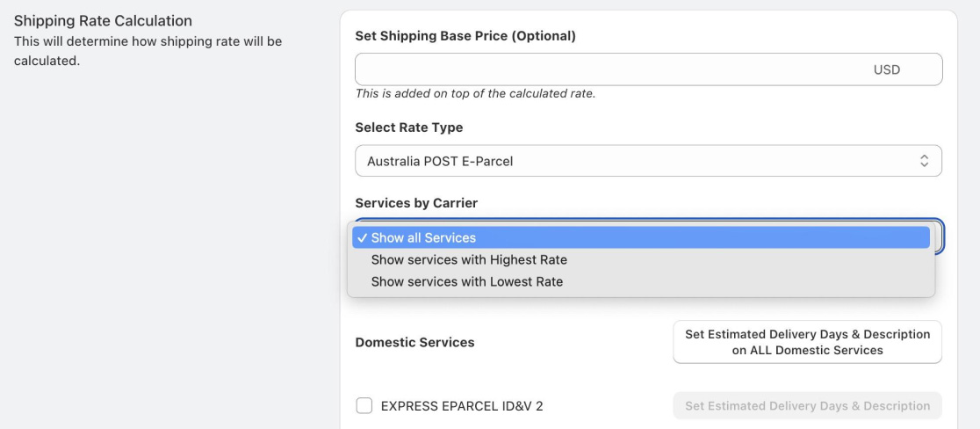
Task: Click Set Estimated Delivery Days on ALL Domestic Services
Action: (x=808, y=342)
